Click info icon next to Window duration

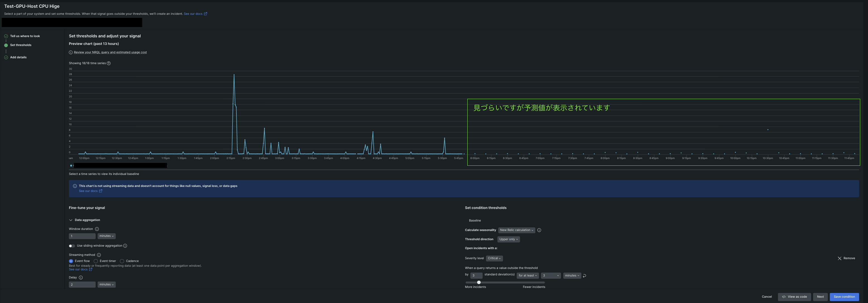(97, 229)
